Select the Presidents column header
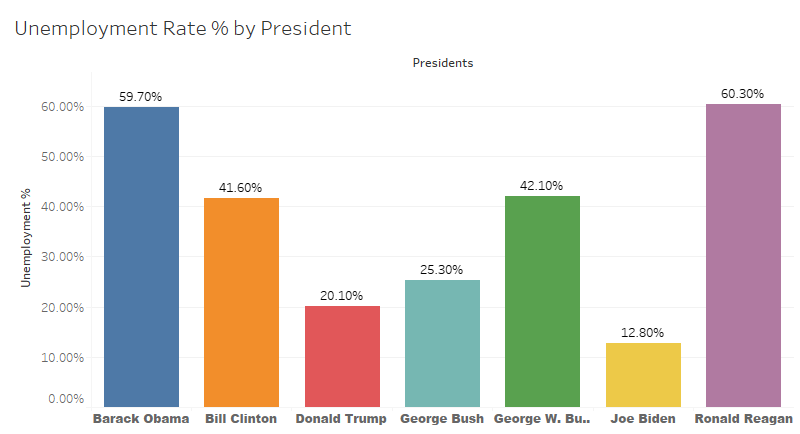800x434 pixels. 442,62
